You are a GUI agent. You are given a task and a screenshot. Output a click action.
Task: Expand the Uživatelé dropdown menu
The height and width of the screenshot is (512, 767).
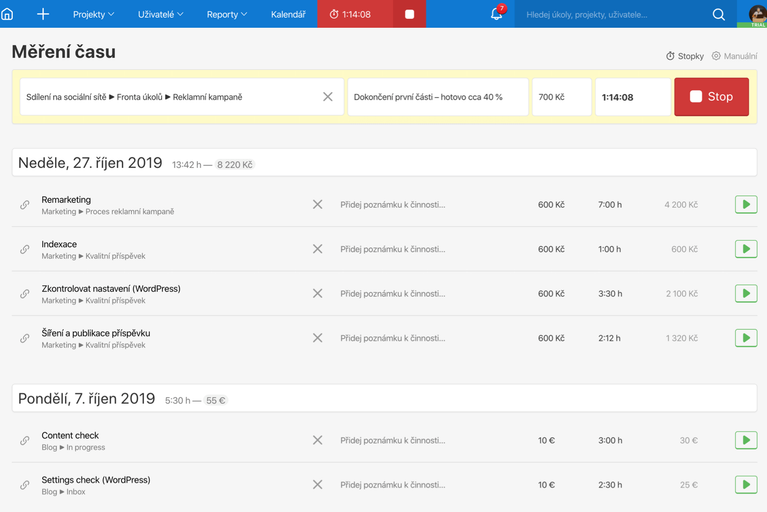pos(160,14)
